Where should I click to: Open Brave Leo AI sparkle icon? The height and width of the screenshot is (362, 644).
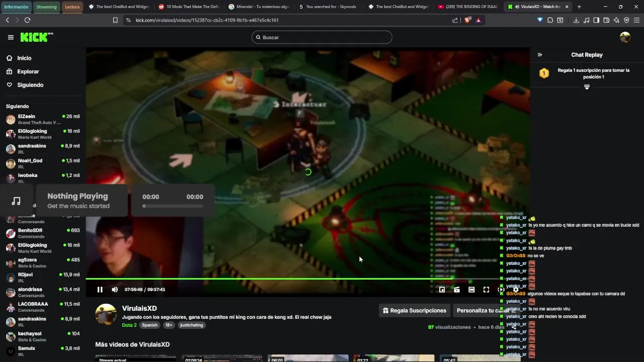(616, 20)
